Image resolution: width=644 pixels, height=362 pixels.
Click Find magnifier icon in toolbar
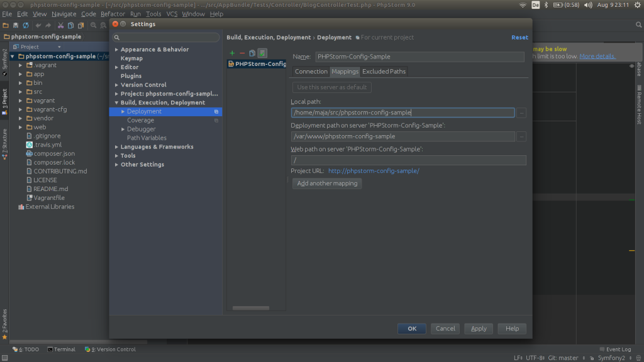click(x=93, y=25)
